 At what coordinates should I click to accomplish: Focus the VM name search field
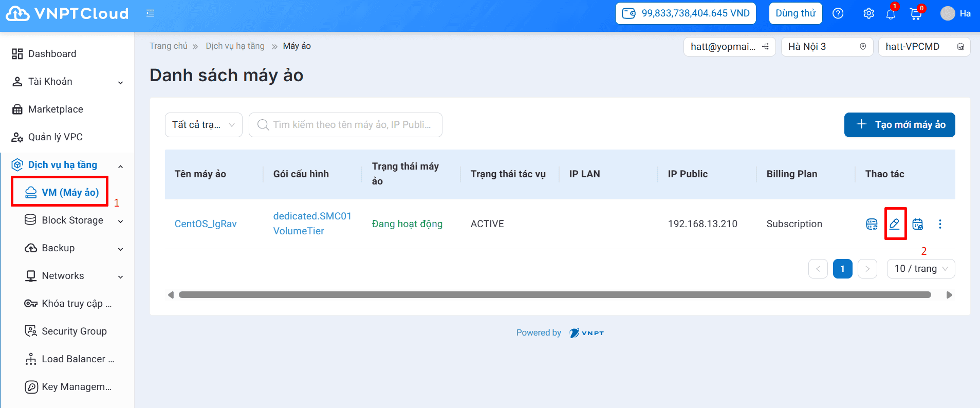click(x=352, y=125)
